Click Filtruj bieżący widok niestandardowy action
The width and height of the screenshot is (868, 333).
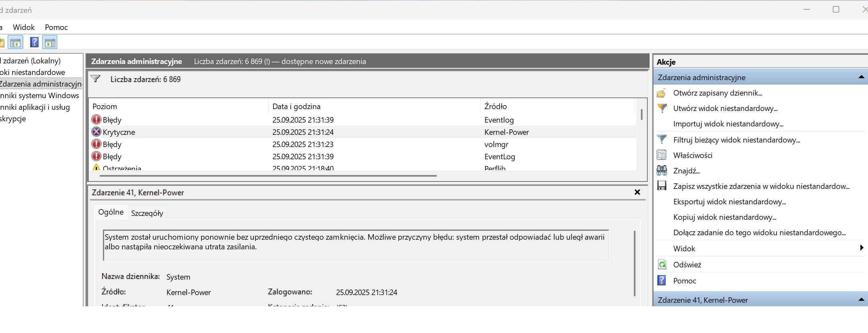point(736,140)
